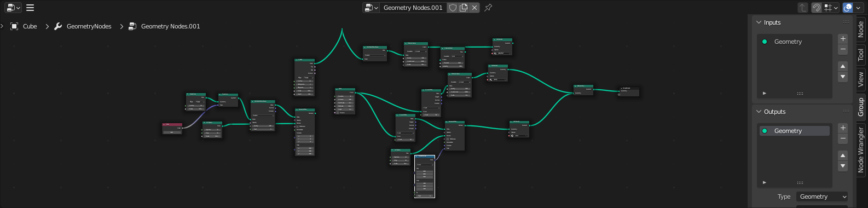The height and width of the screenshot is (208, 868).
Task: Remove output socket with minus button
Action: (843, 139)
